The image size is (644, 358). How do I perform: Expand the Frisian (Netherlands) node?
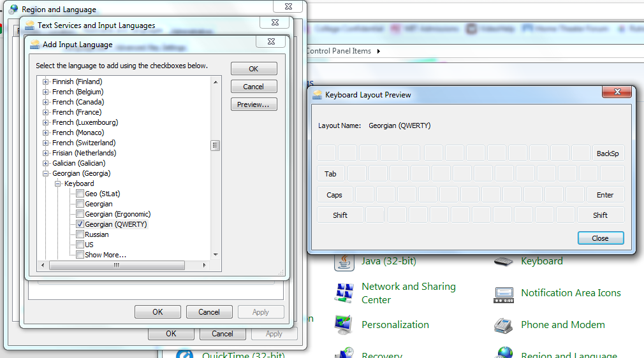point(45,153)
